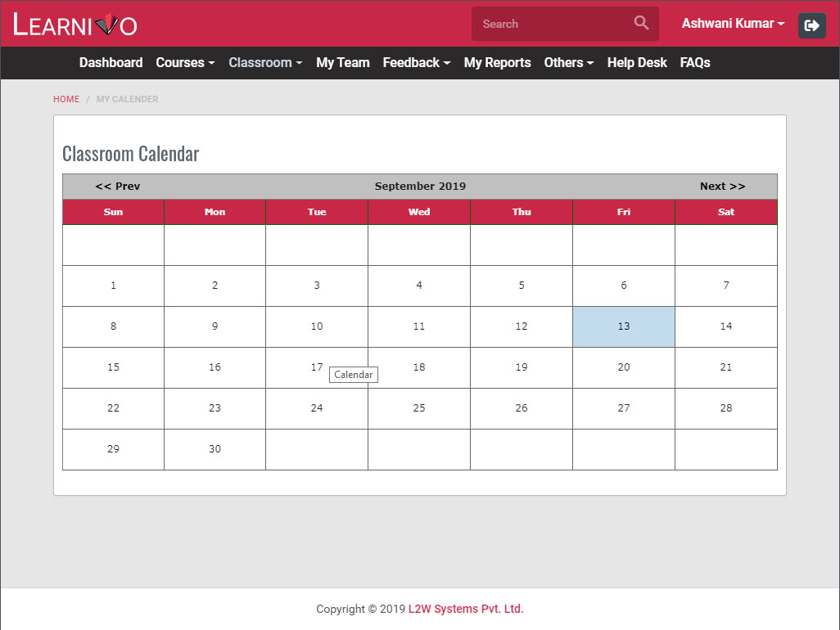Expand the Others menu

568,63
